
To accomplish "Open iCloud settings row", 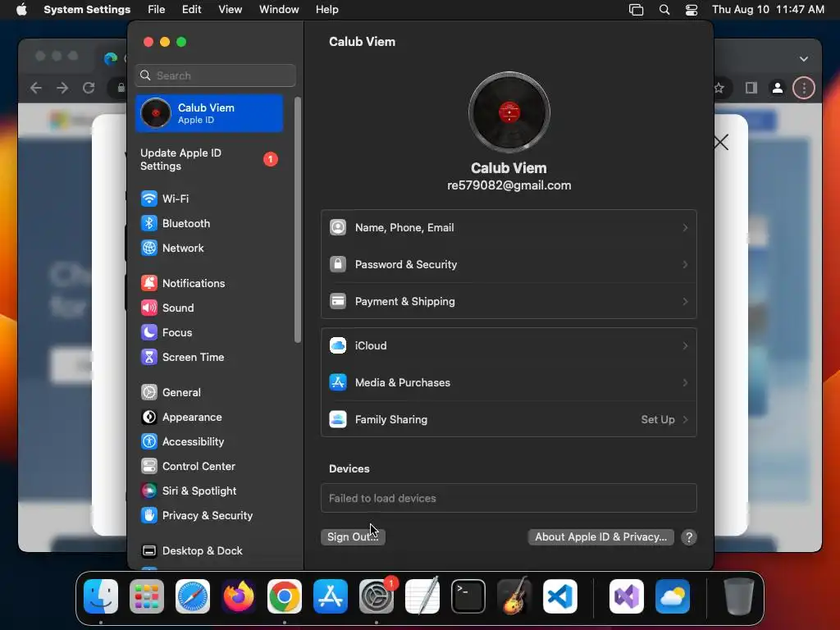I will pyautogui.click(x=509, y=346).
